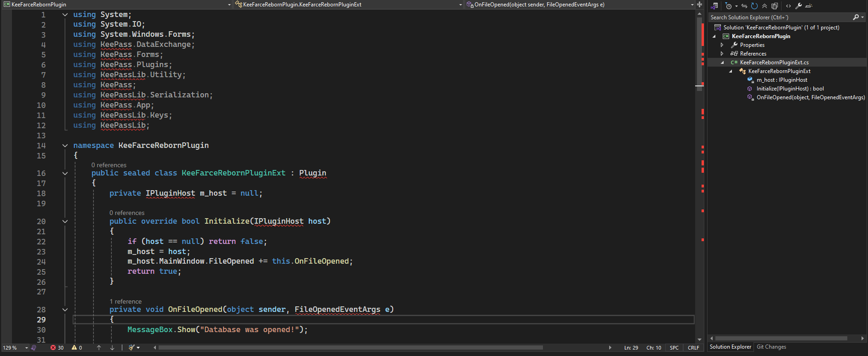Collapse the class block at line 16
Image resolution: width=868 pixels, height=356 pixels.
pos(65,174)
